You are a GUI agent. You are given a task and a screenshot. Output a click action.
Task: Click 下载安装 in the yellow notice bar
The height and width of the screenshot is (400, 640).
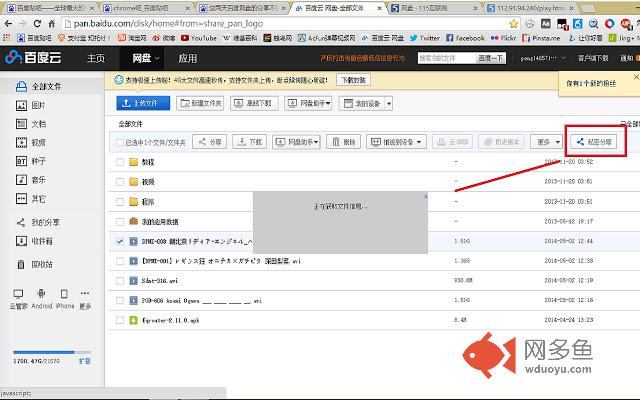(353, 80)
